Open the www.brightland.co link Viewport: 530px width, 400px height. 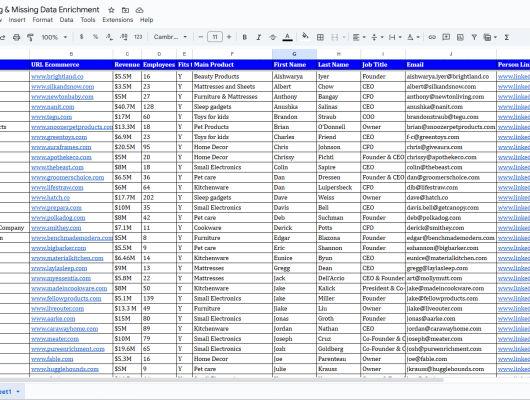[x=57, y=76]
